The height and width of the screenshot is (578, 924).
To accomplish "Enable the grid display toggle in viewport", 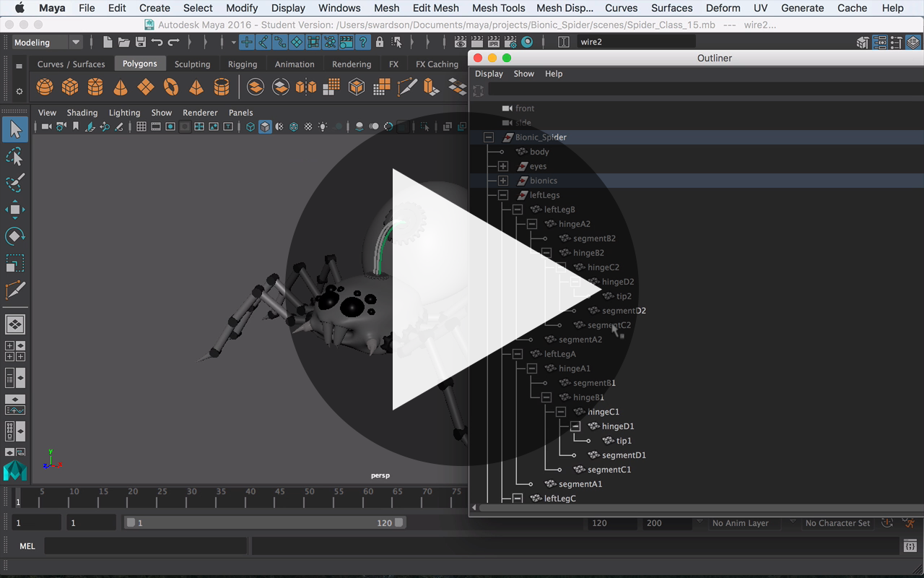I will pyautogui.click(x=141, y=126).
